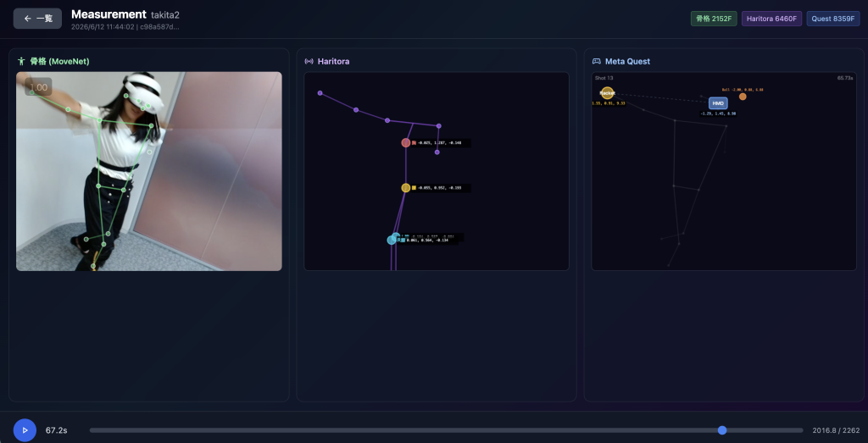The height and width of the screenshot is (443, 868).
Task: Click the sensor signal icon beside Haritora
Action: 309,61
